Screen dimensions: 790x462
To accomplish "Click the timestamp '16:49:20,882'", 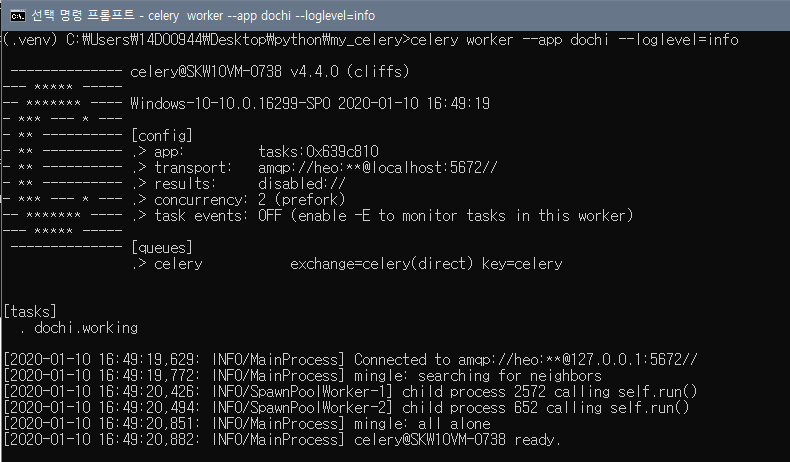I will point(149,440).
